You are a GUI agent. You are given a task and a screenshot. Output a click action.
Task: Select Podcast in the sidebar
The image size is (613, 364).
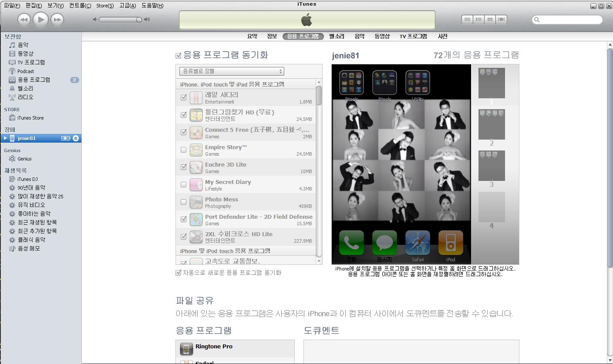coord(26,71)
